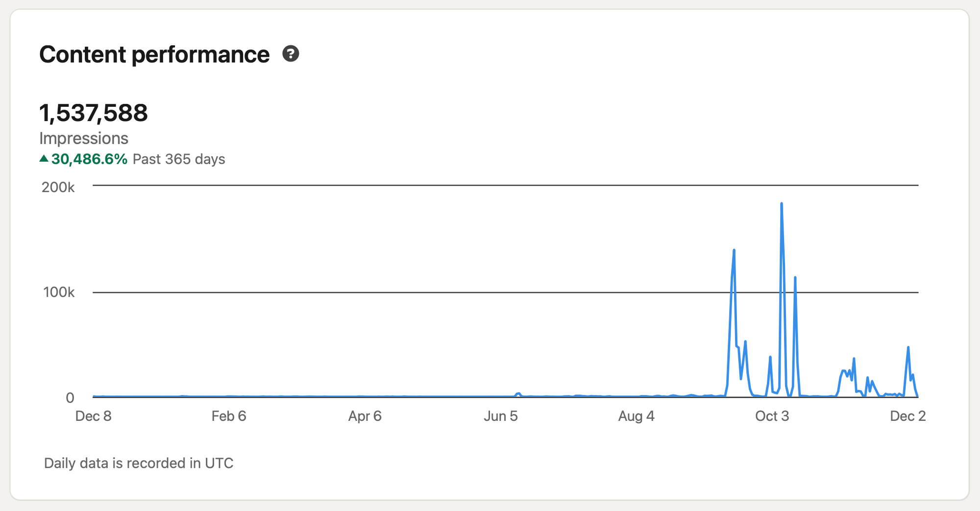Click the Feb 6 x-axis label
This screenshot has width=980, height=511.
tap(229, 416)
